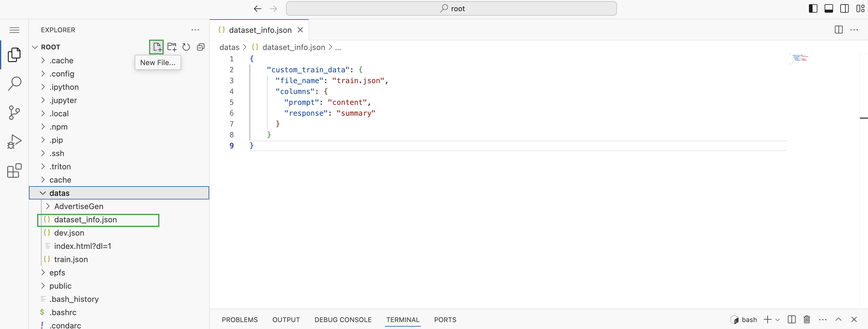
Task: Open terminal panel more actions
Action: point(822,320)
